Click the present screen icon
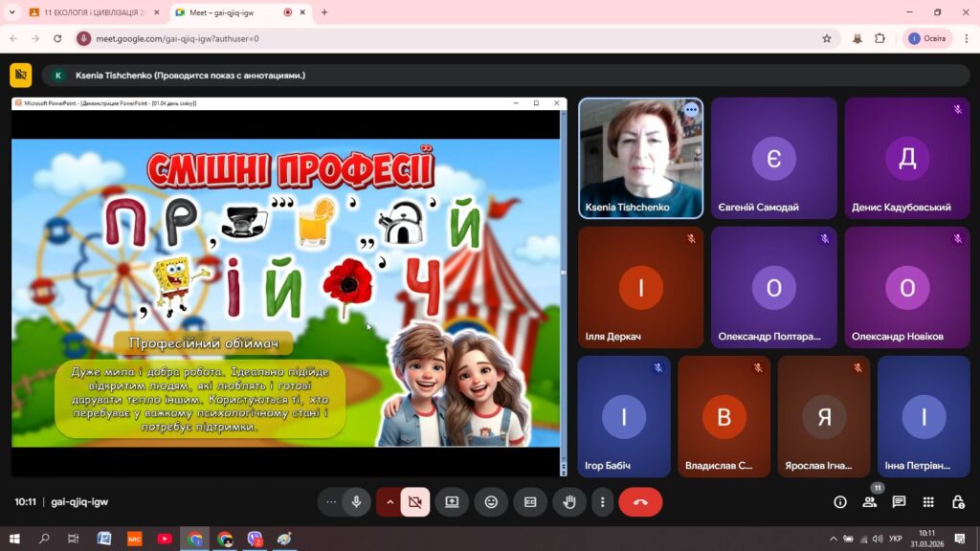 (x=452, y=501)
